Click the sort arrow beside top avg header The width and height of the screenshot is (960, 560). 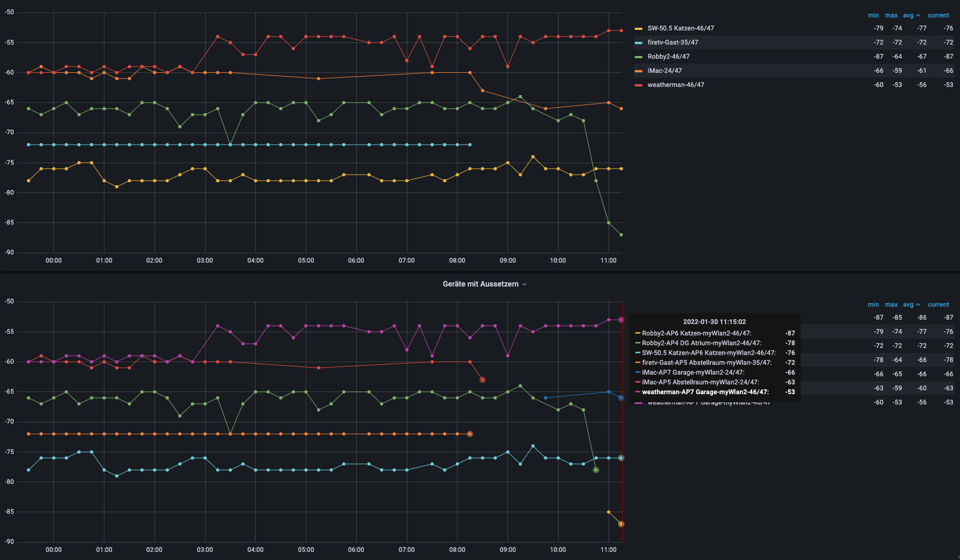tap(918, 15)
